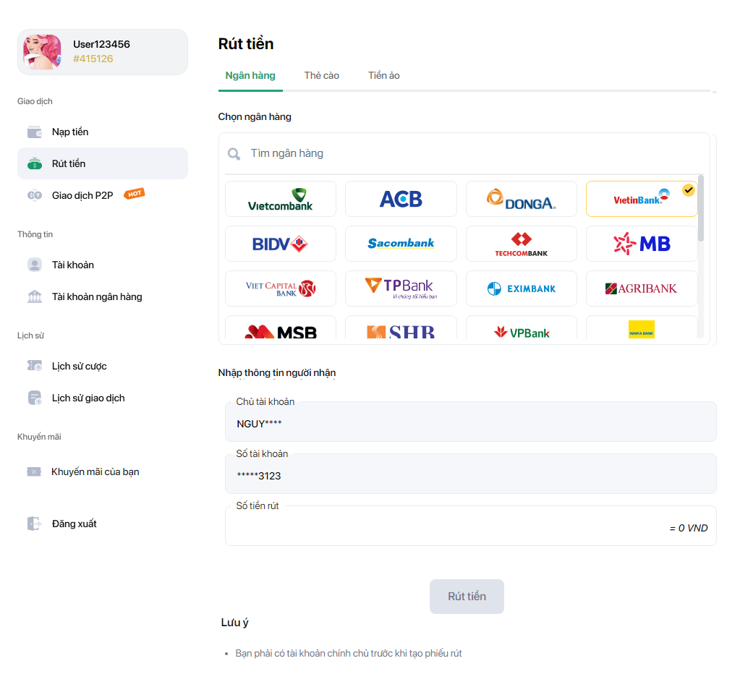This screenshot has width=740, height=700.
Task: Choose the MB bank logo
Action: 642,244
